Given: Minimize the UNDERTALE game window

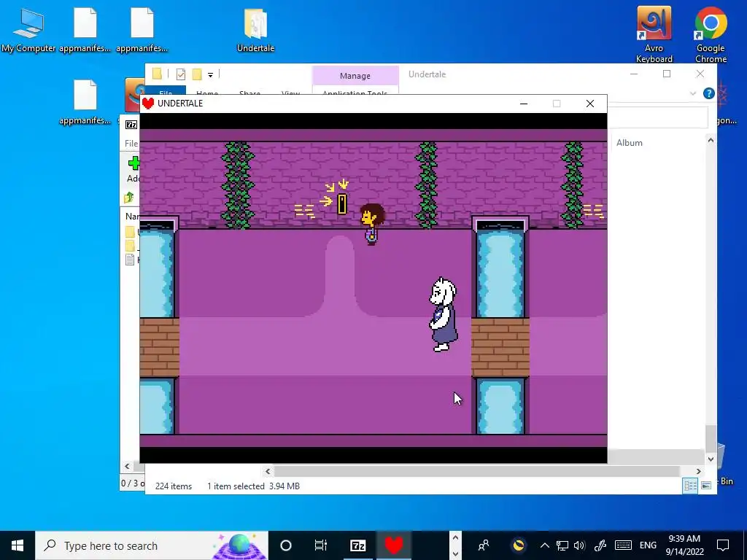Looking at the screenshot, I should coord(524,104).
